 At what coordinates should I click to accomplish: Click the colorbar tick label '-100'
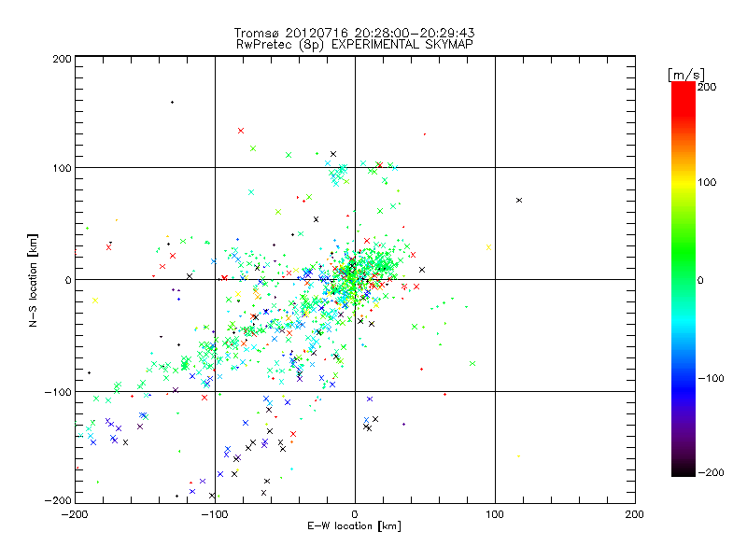711,378
